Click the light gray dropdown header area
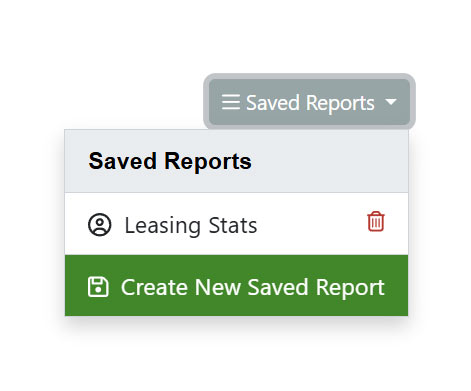471x391 pixels. [236, 161]
